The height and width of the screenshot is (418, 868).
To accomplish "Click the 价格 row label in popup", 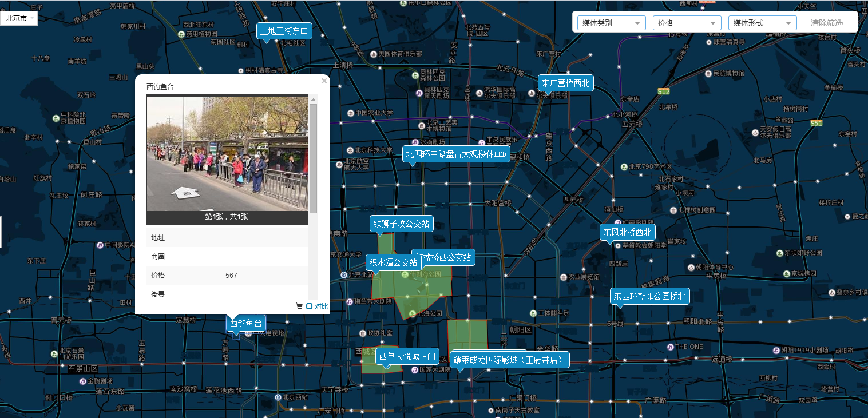I will tap(158, 276).
